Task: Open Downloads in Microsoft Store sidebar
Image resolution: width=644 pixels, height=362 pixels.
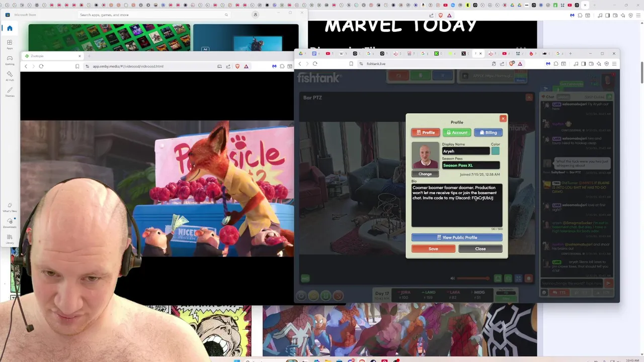Action: coord(10,222)
